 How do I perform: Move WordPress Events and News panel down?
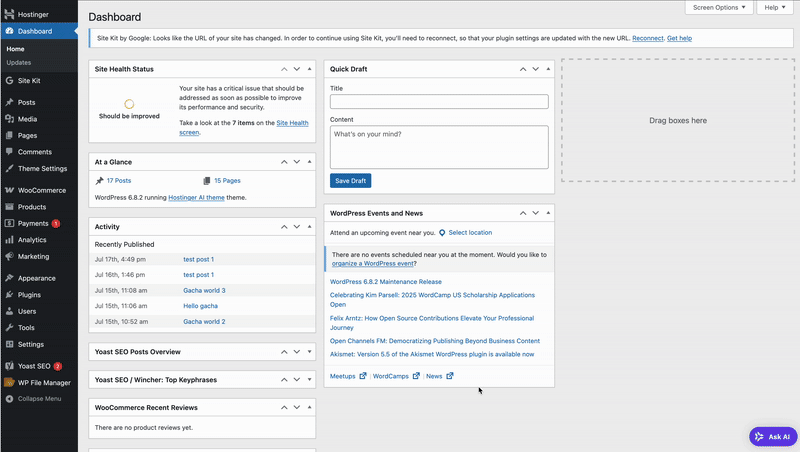coord(535,213)
